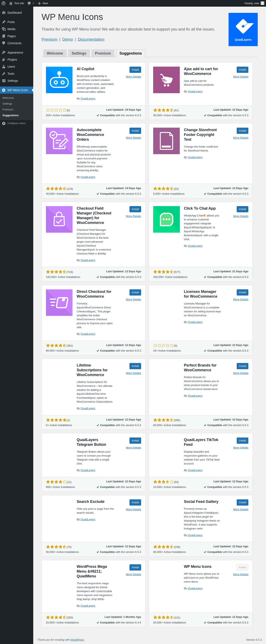Click the Pages icon in sidebar
This screenshot has height=644, width=266.
pyautogui.click(x=4, y=36)
